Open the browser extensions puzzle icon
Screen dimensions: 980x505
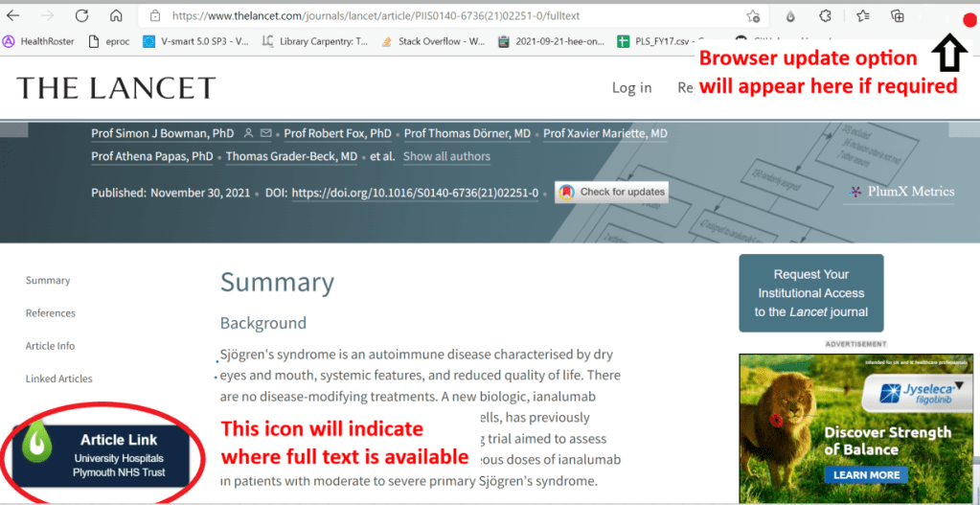tap(824, 16)
